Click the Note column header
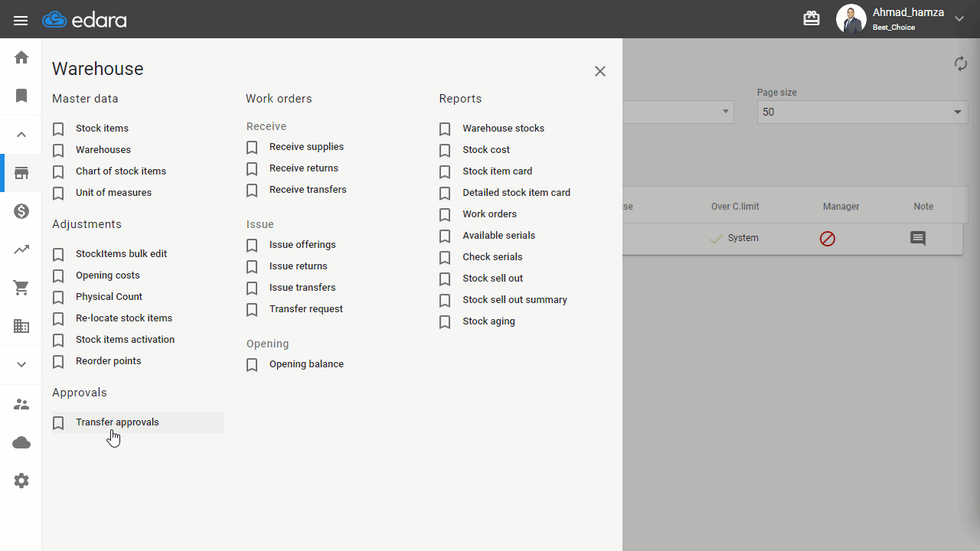The image size is (980, 551). 923,207
